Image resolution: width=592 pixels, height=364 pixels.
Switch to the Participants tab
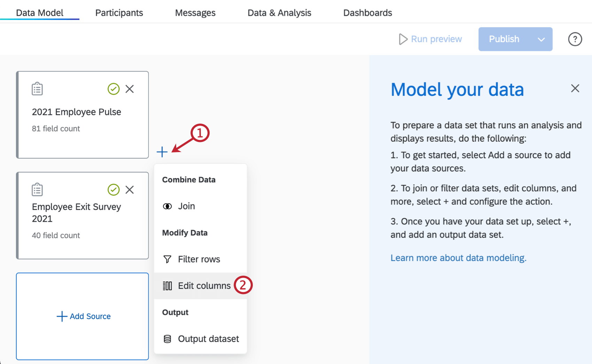coord(119,13)
